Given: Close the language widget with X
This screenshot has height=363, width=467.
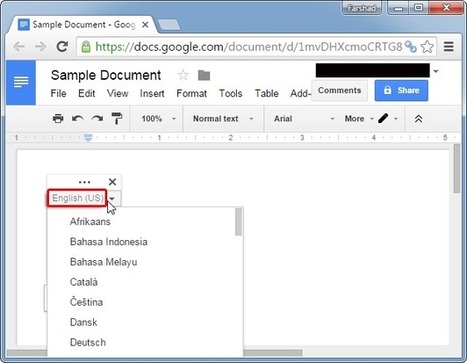Looking at the screenshot, I should pos(112,182).
